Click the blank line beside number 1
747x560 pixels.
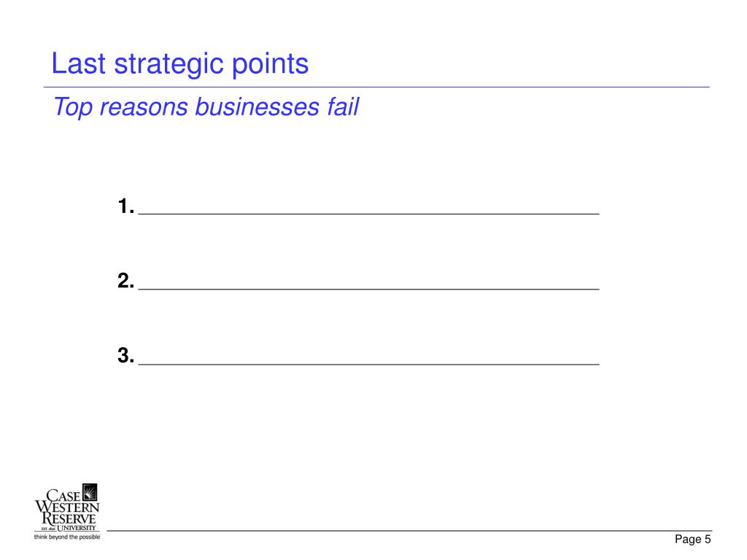click(368, 214)
